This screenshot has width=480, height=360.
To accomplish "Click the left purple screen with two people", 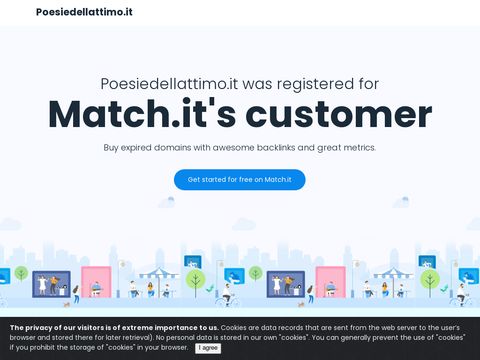I will point(51,284).
